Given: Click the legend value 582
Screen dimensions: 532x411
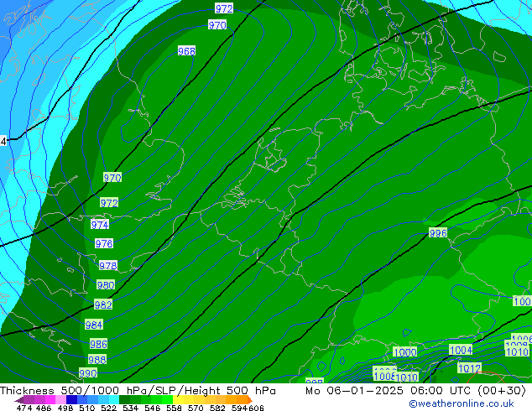Looking at the screenshot, I should click(x=217, y=408).
